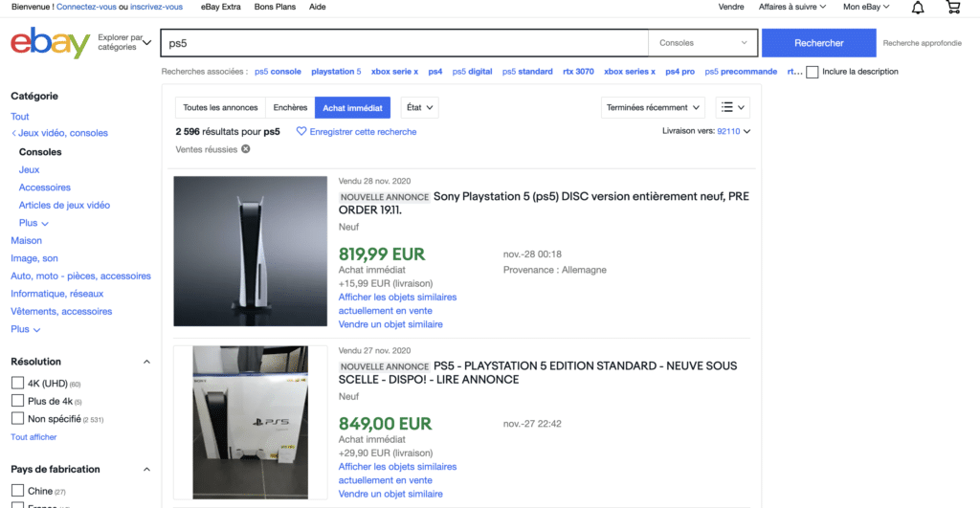This screenshot has height=508, width=980.
Task: Select Auto, moto - pièces, accessoires category
Action: click(x=80, y=276)
